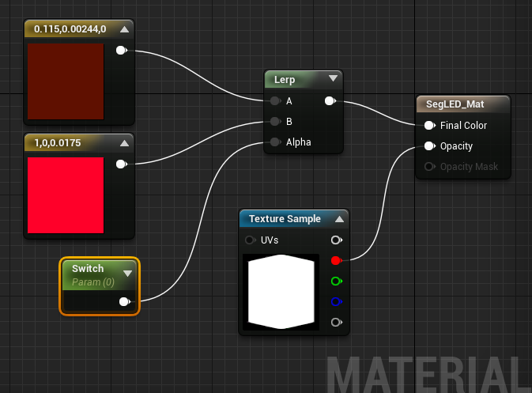
Task: Click the red channel output pin
Action: point(336,261)
